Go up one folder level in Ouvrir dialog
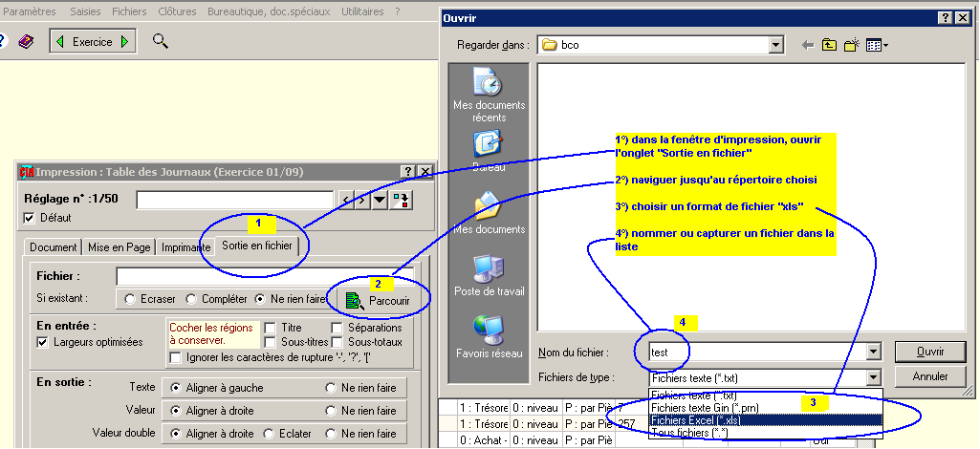The width and height of the screenshot is (980, 449). pos(829,45)
